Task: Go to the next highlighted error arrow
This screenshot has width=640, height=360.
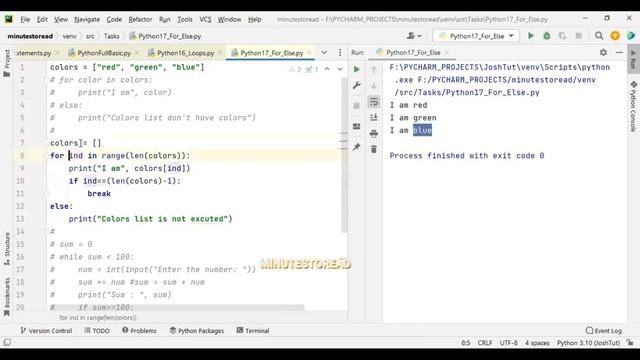Action: click(340, 69)
